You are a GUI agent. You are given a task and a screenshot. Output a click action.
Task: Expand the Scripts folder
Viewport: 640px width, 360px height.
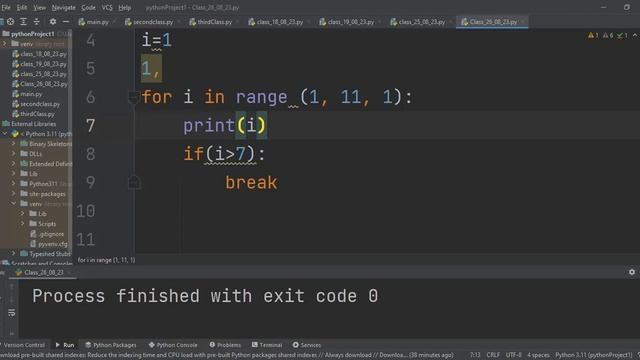coord(22,224)
